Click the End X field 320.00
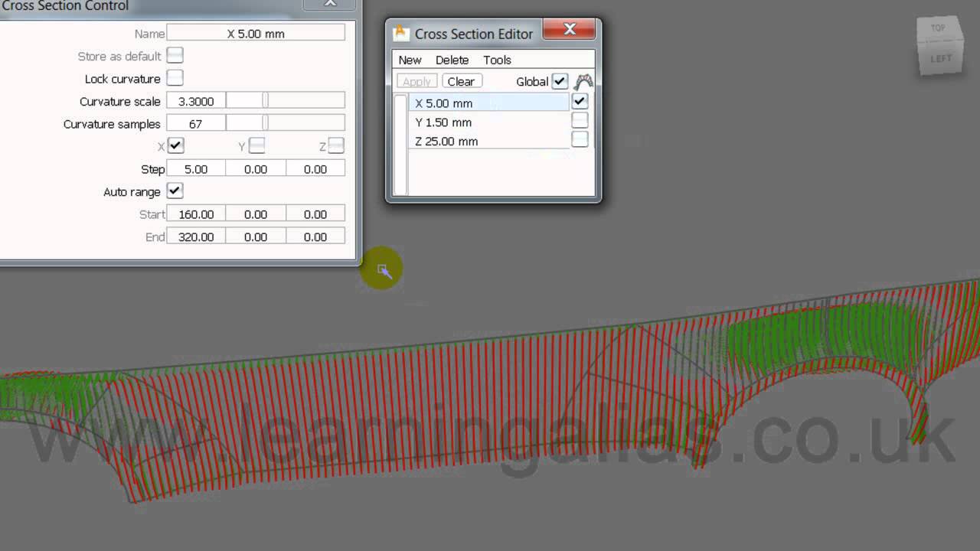 [x=196, y=237]
